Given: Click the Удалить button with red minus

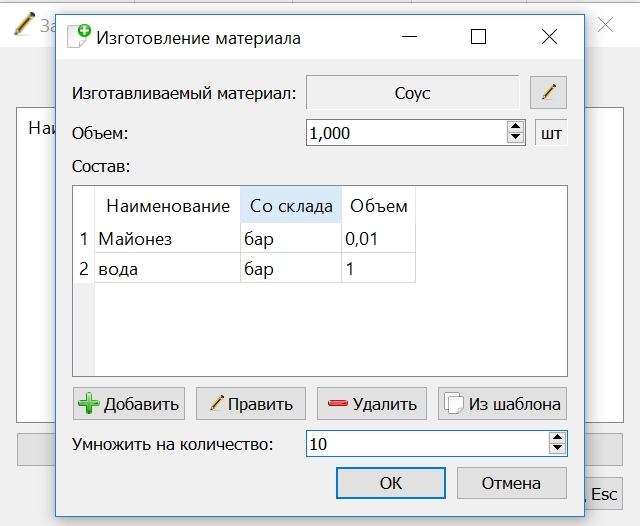Looking at the screenshot, I should (372, 404).
